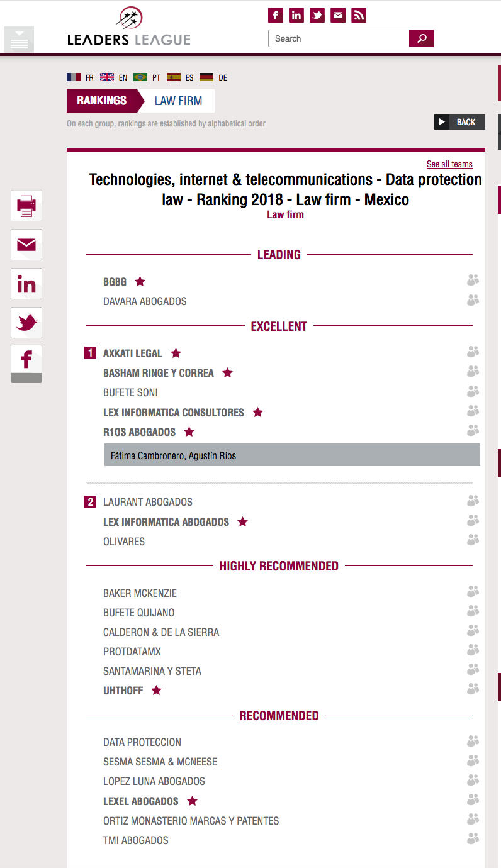
Task: Share on Facebook via sidebar icon
Action: pos(26,364)
